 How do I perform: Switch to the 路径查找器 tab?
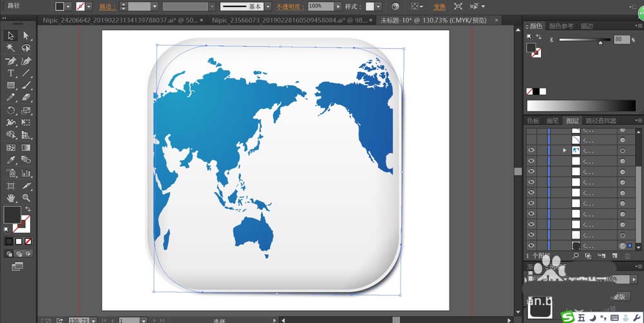(601, 121)
